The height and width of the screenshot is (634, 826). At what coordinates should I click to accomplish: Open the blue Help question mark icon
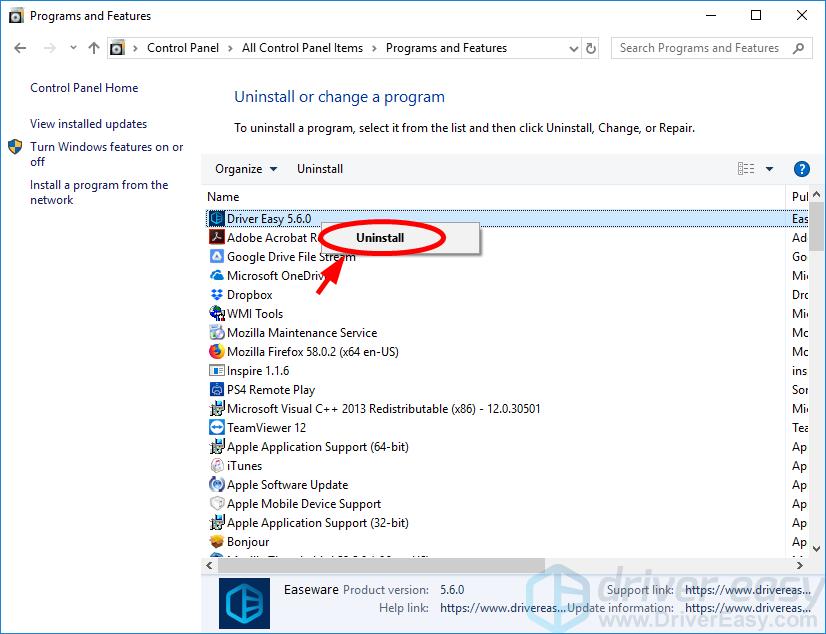point(801,169)
